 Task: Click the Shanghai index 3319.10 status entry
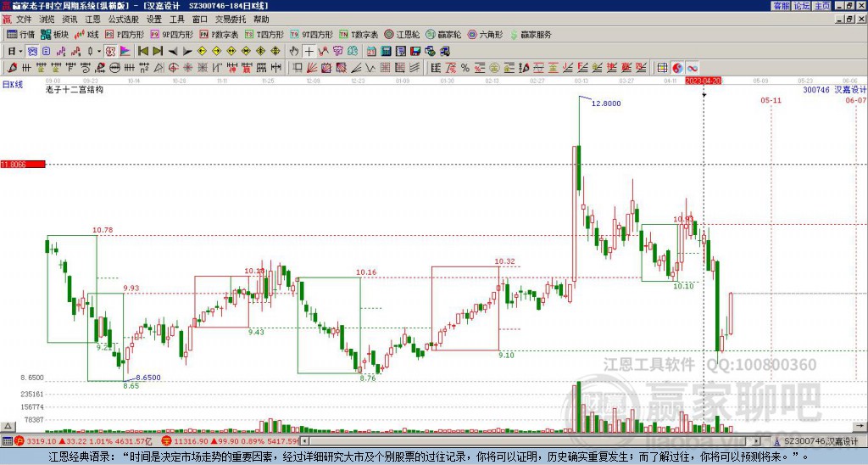[83, 441]
